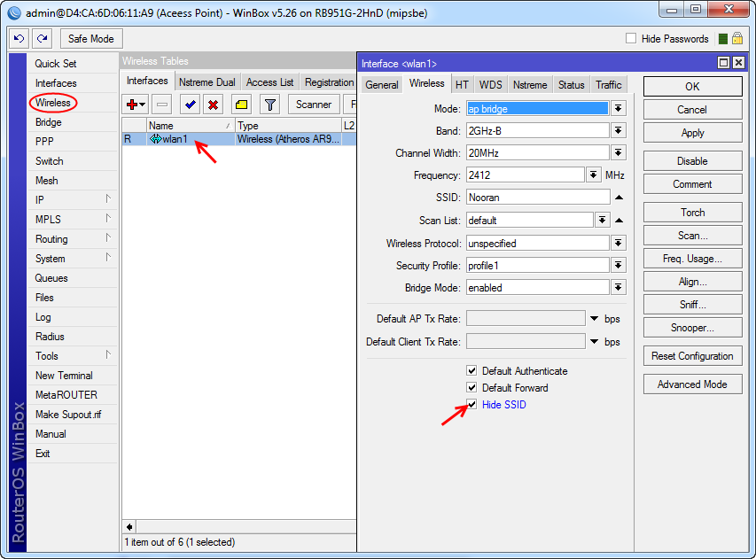Collapse the SSID field arrow
The image size is (756, 559).
click(x=620, y=197)
